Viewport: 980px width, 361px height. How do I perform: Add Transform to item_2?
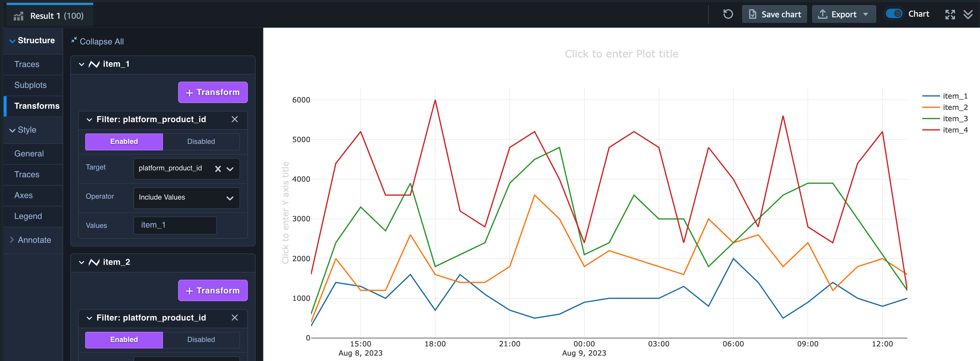tap(213, 291)
